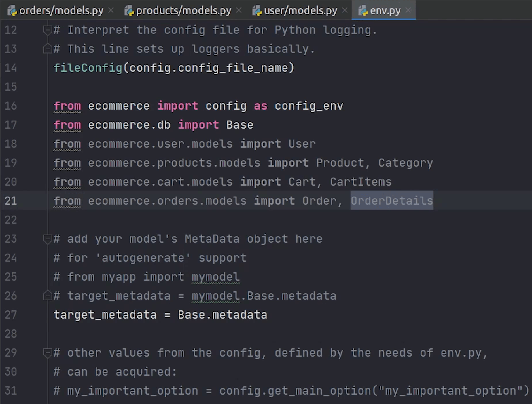The image size is (532, 404).
Task: Switch to the products/models.py tab
Action: pyautogui.click(x=183, y=11)
